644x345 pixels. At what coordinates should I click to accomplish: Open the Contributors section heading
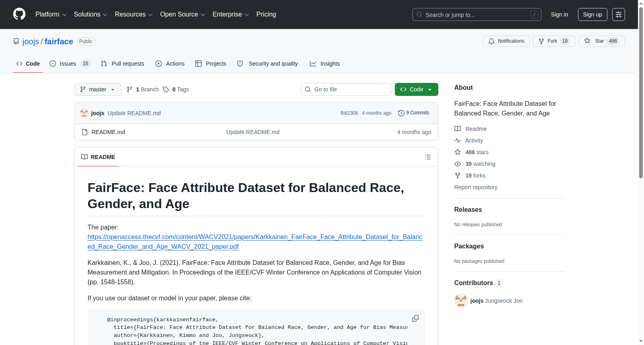(x=478, y=283)
